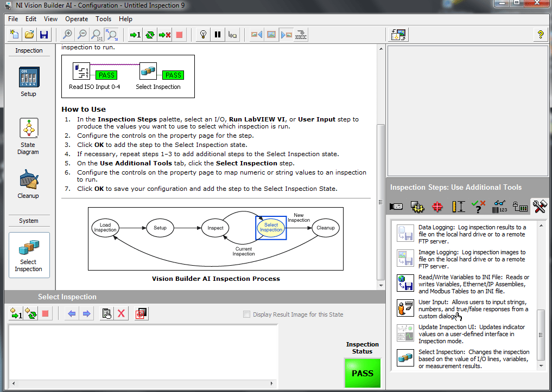Select the Locate Features crosshair palette
Viewport: 552px width, 392px height.
pyautogui.click(x=437, y=206)
